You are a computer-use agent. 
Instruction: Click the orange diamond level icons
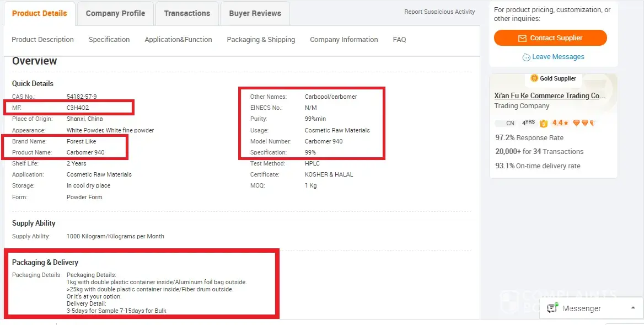point(583,123)
